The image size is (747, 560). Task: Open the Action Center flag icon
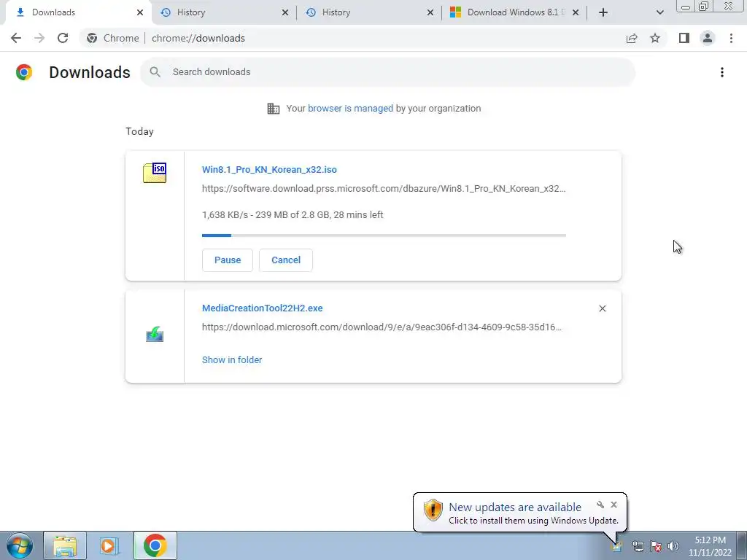point(656,546)
